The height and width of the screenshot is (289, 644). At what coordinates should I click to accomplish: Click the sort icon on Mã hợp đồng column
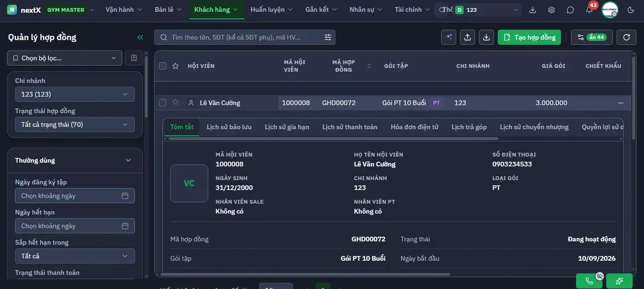click(x=369, y=66)
